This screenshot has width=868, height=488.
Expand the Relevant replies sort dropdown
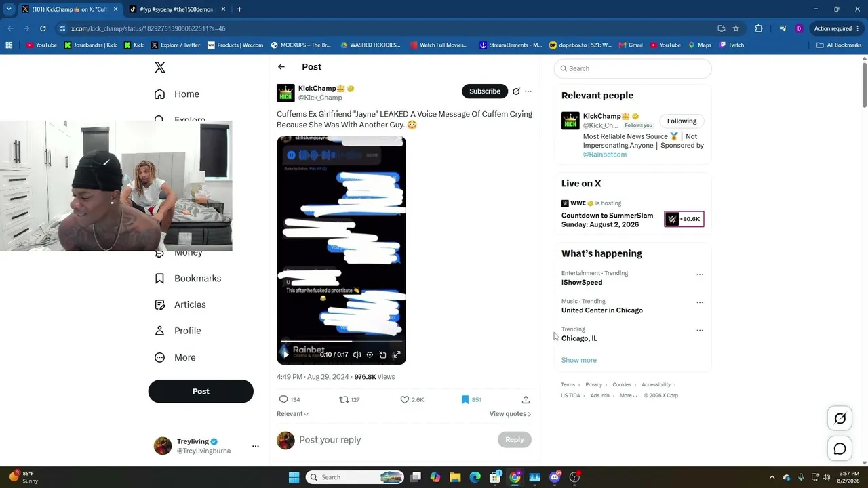(292, 414)
